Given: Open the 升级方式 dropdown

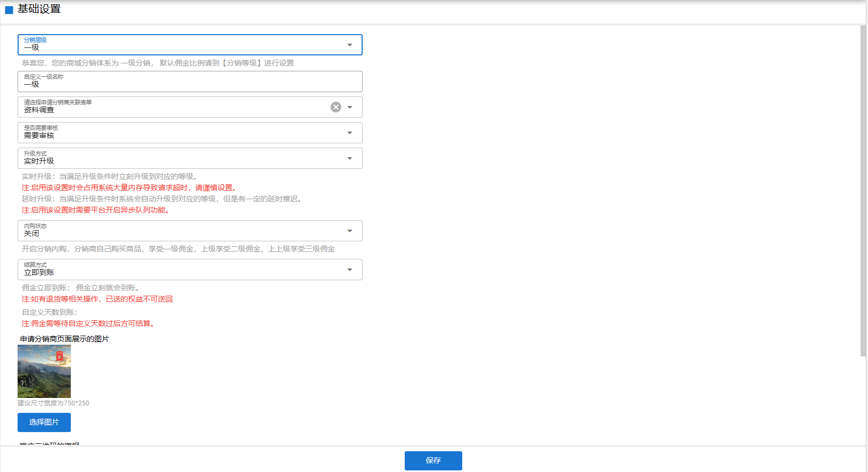Looking at the screenshot, I should 190,158.
